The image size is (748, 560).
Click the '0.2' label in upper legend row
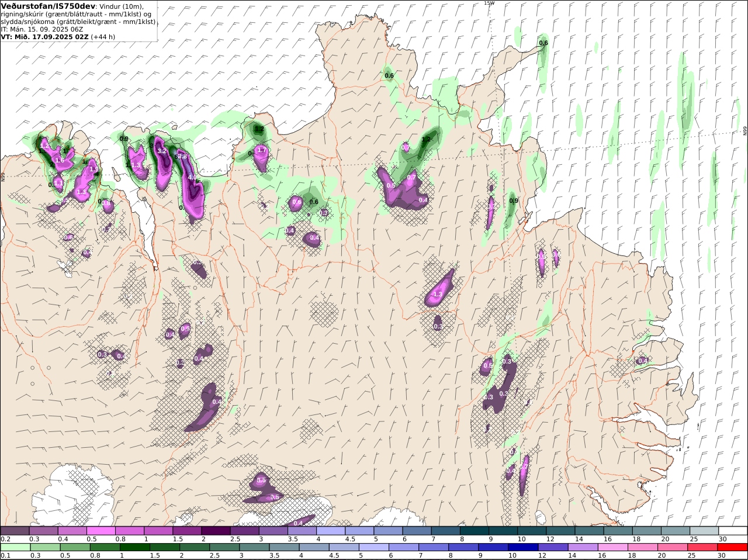coord(5,539)
